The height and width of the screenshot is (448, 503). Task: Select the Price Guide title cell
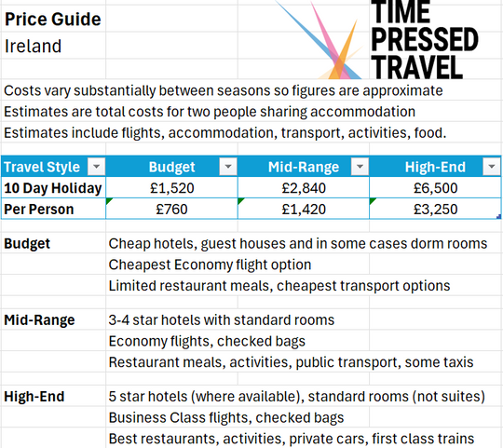coord(53,19)
